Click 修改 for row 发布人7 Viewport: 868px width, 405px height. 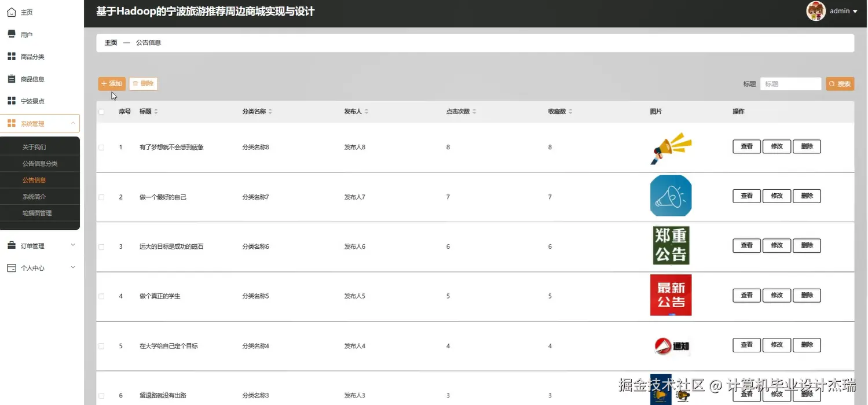click(x=777, y=196)
